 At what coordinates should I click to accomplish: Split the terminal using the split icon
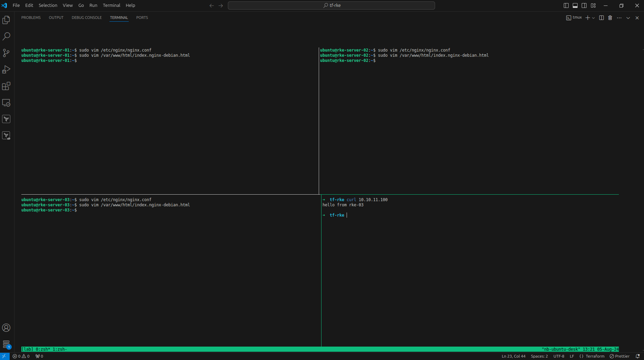601,18
